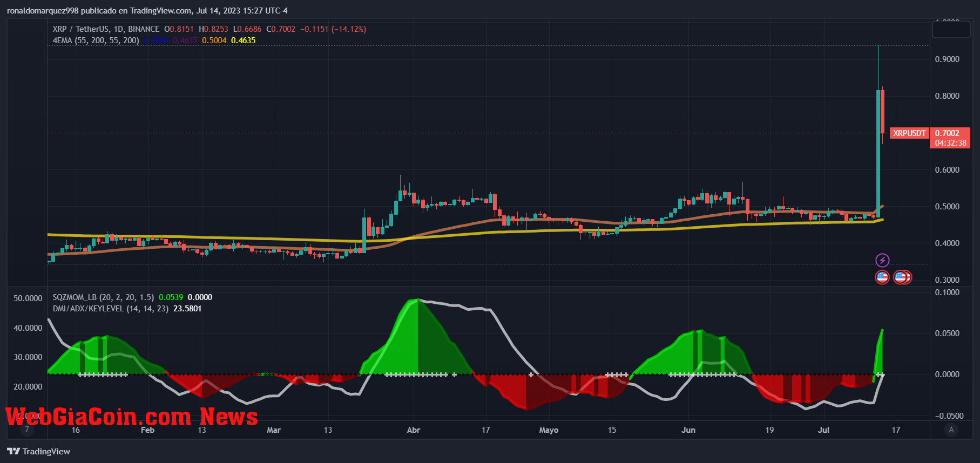Click the 16 date label on the time axis

tap(76, 430)
